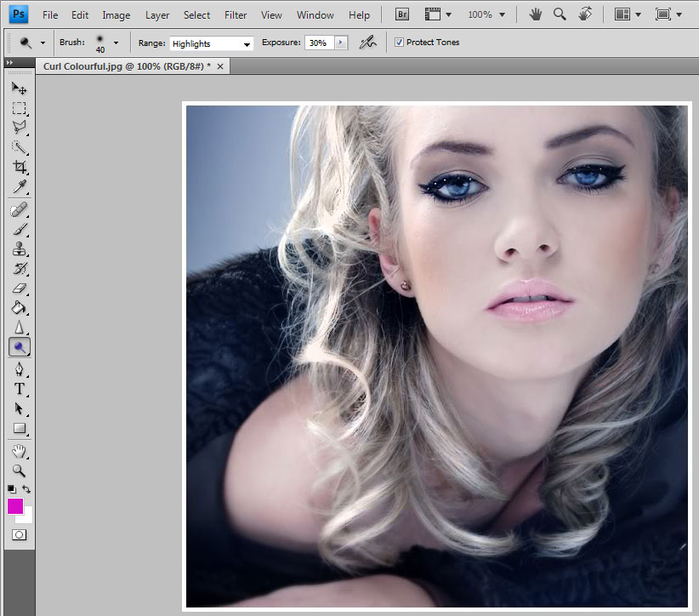Select the Zoom tool in toolbox

click(20, 471)
